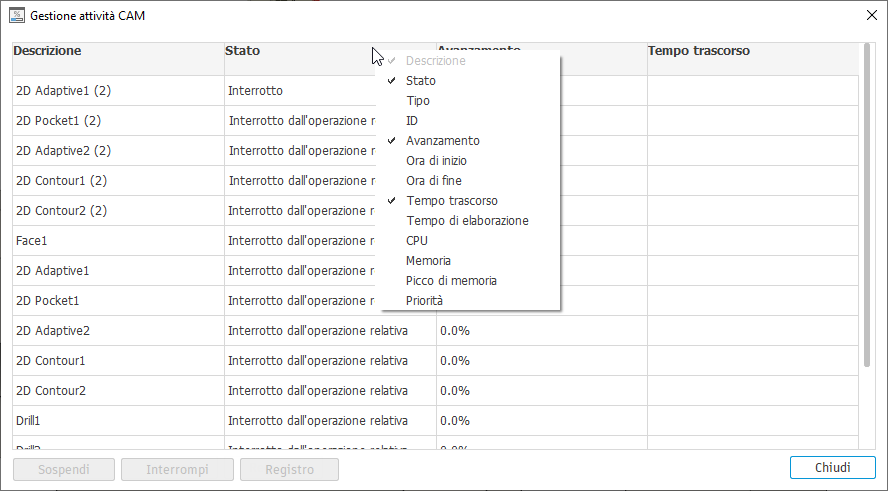Close the Gestione attività CAM window
Viewport: 888px width, 491px height.
click(x=868, y=16)
